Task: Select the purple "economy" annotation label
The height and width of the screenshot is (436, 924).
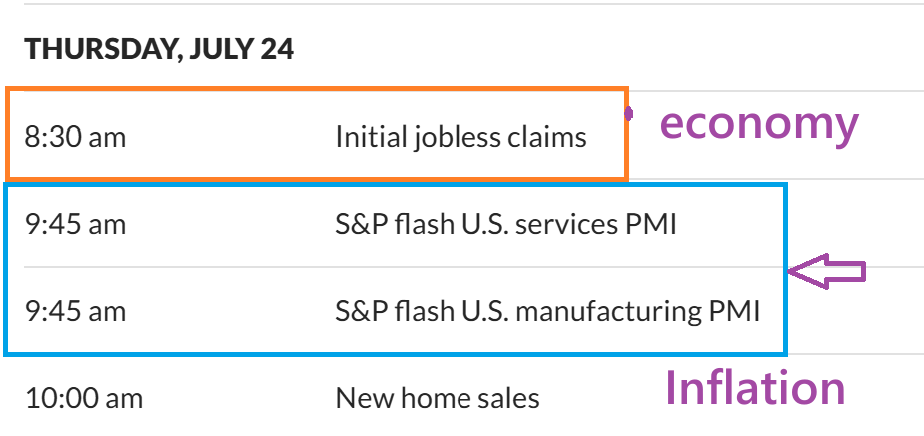Action: click(759, 124)
